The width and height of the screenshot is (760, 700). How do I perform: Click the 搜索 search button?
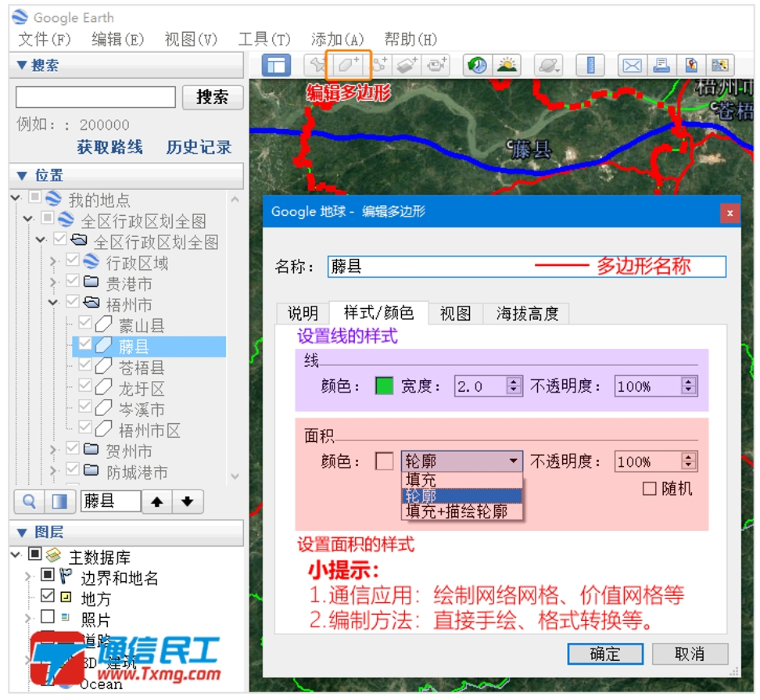pos(213,97)
